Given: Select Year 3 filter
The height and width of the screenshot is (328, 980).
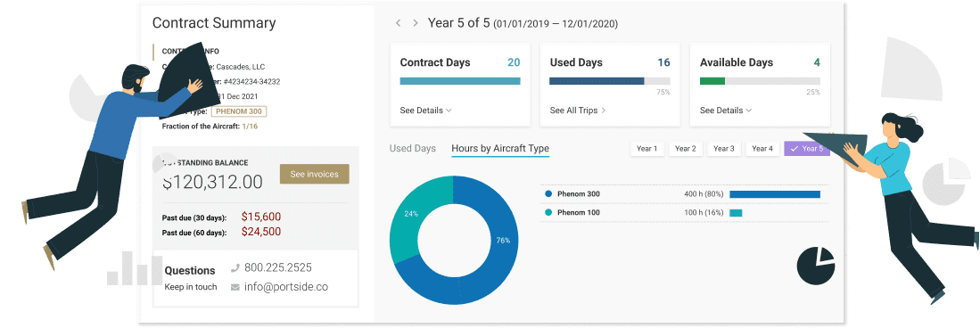Looking at the screenshot, I should (724, 149).
